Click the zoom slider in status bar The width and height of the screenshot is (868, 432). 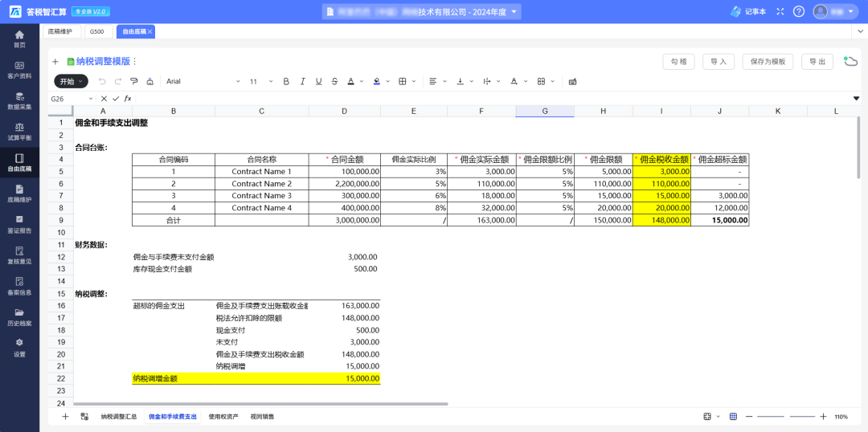click(x=785, y=417)
